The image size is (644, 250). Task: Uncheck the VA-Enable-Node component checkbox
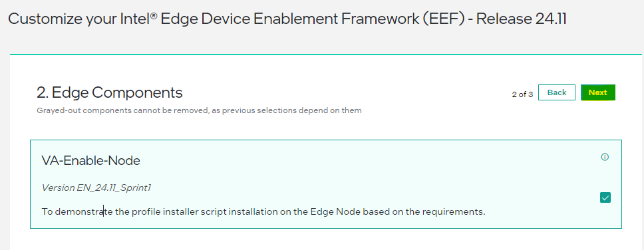coord(605,197)
